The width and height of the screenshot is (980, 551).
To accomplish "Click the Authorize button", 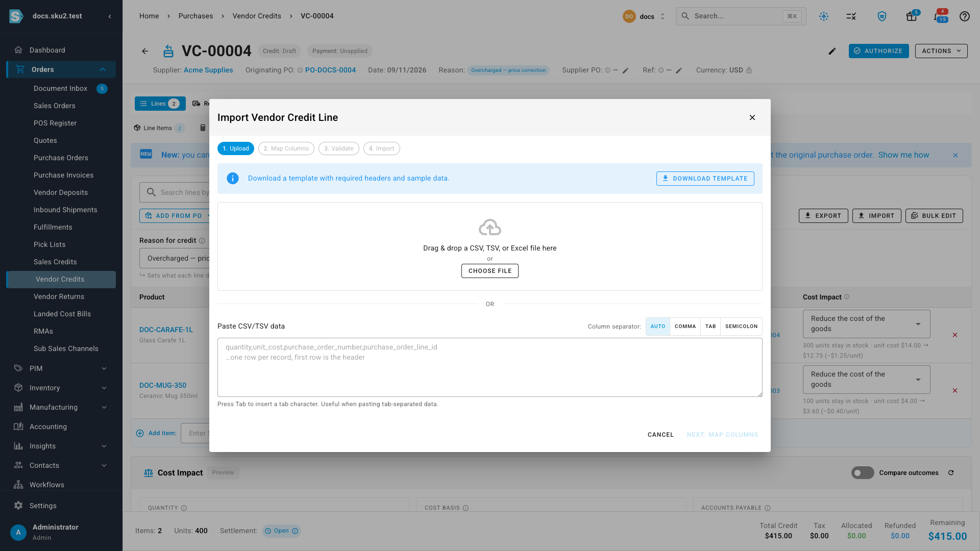I will click(879, 51).
